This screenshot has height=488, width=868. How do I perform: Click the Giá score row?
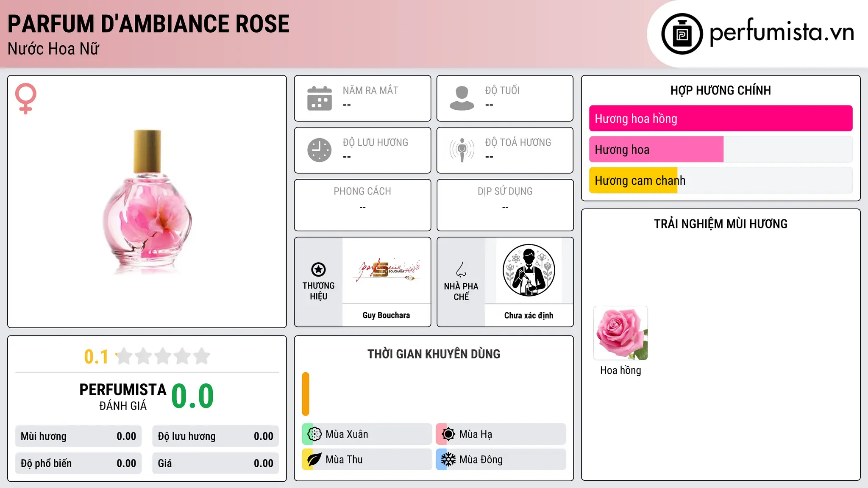pos(215,463)
